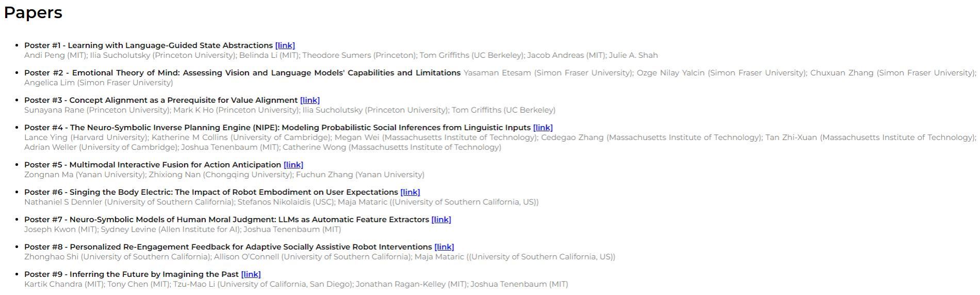Click the Poster #5 Multimodal Interactive Fusion link

coord(293,165)
